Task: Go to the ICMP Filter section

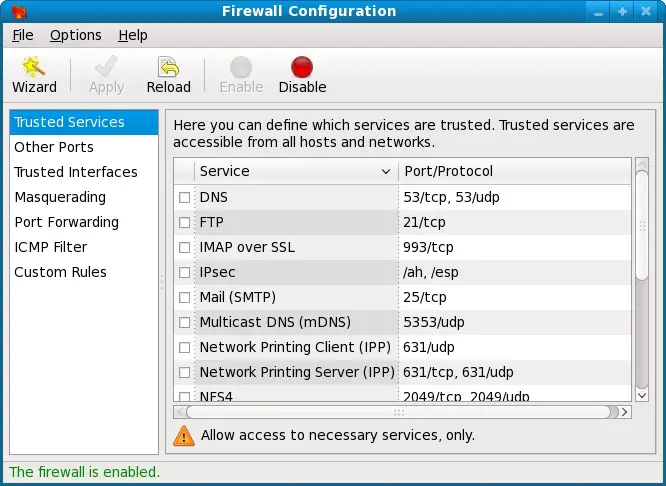Action: tap(50, 247)
